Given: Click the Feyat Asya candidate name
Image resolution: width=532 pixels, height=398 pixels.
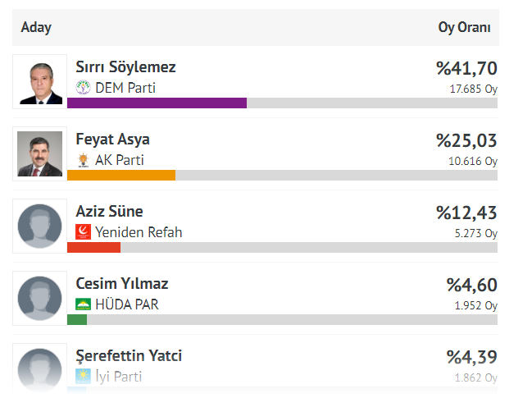Looking at the screenshot, I should coord(112,140).
